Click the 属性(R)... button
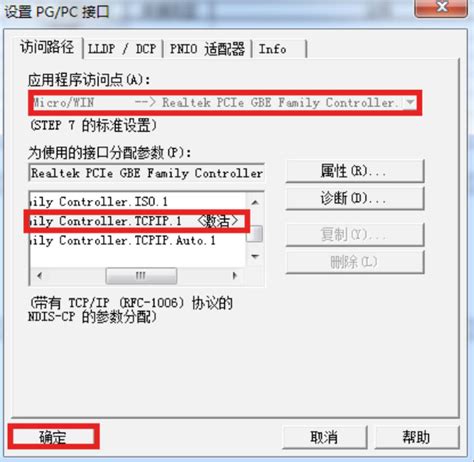Screen dimensions: 474x462 pos(355,171)
